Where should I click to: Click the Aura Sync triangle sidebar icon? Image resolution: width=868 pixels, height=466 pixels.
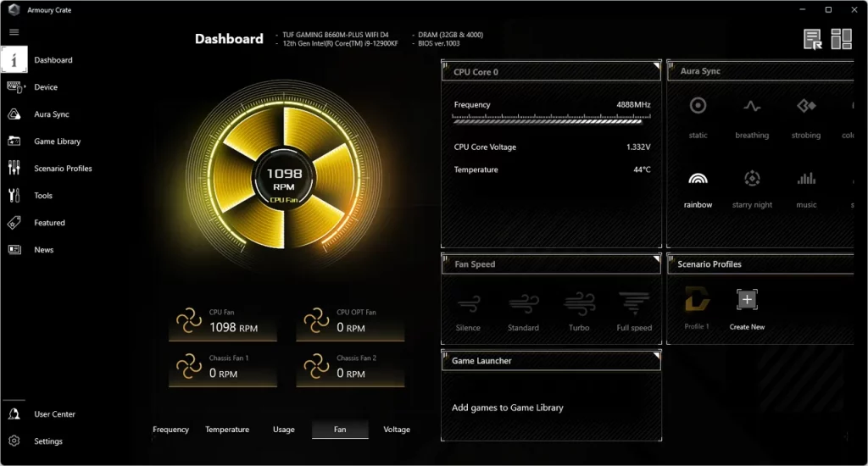[x=14, y=114]
